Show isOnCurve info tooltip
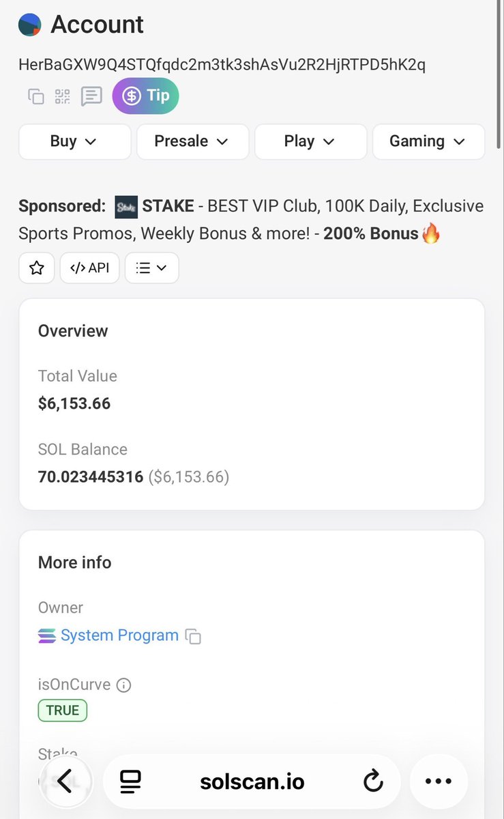 pyautogui.click(x=123, y=685)
